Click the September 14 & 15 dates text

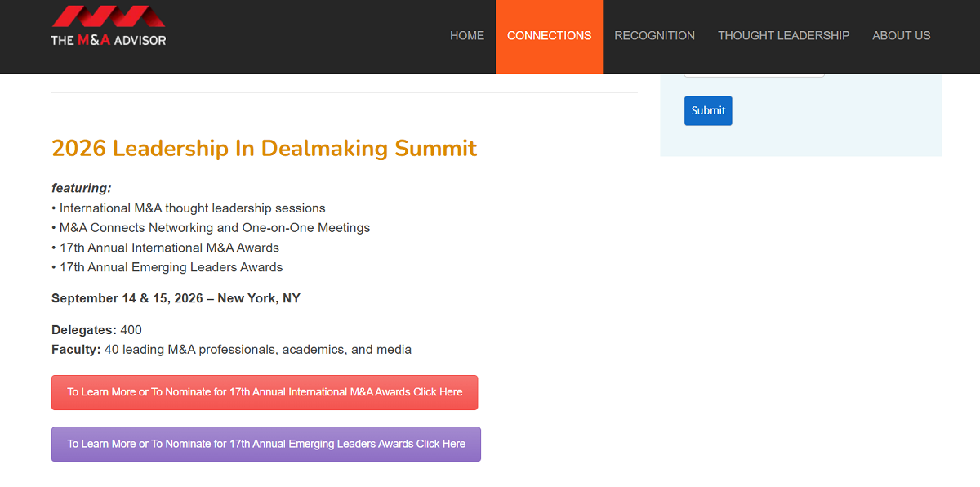[x=176, y=298]
